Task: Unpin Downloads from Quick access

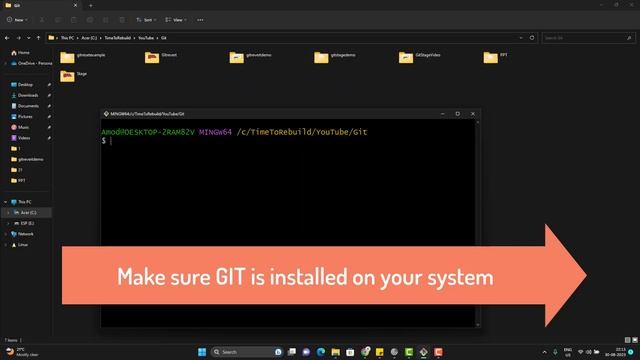Action: click(x=49, y=95)
